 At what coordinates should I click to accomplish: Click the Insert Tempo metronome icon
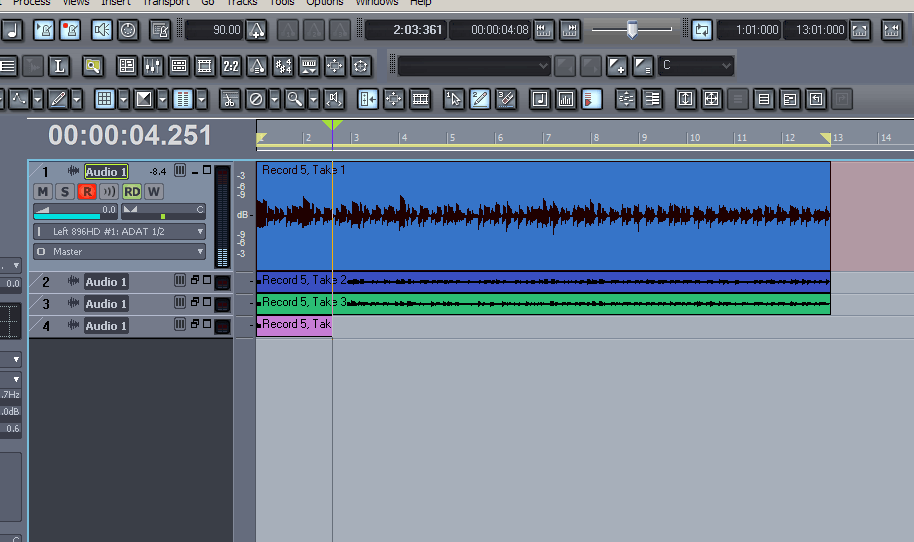[x=257, y=67]
